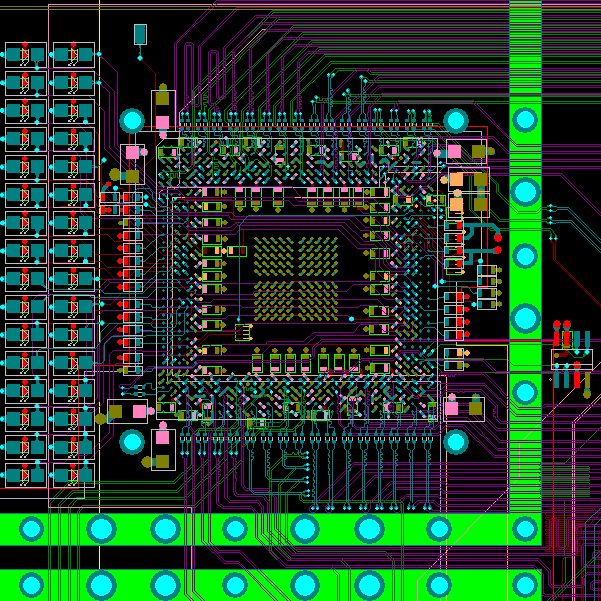This screenshot has height=601, width=601.
Task: Click second via from top on vertical green bus
Action: (x=525, y=191)
